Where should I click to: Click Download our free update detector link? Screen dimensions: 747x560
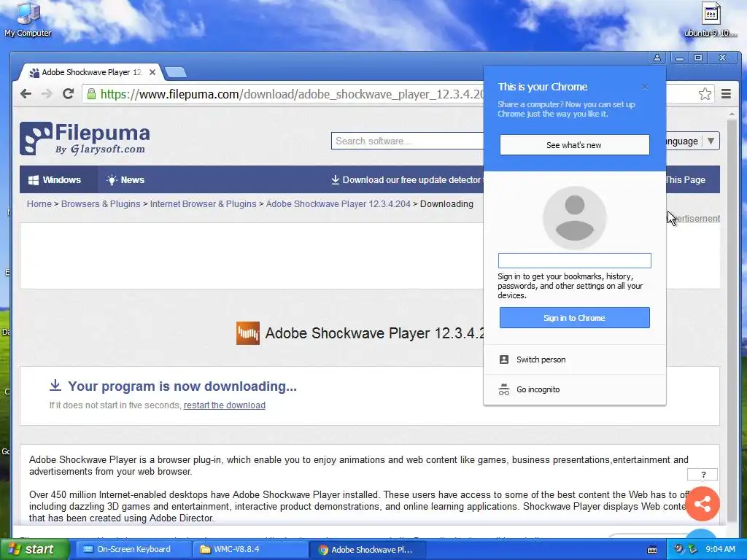pyautogui.click(x=406, y=180)
